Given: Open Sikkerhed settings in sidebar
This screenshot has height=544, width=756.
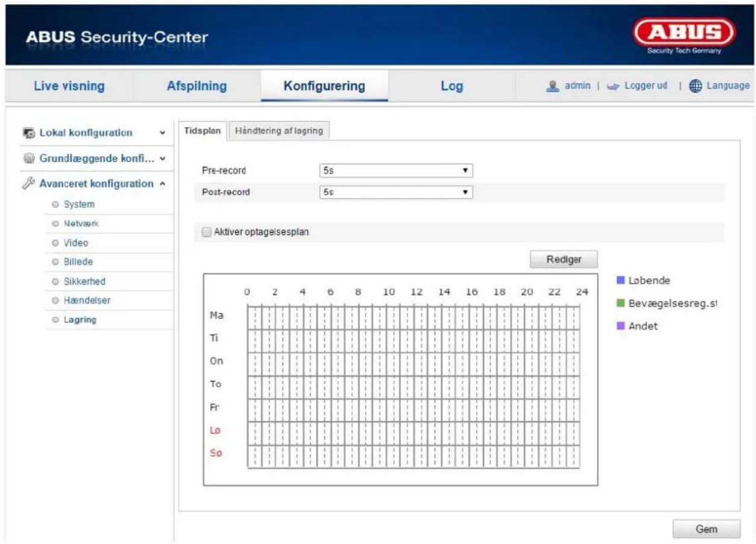Looking at the screenshot, I should [x=84, y=281].
